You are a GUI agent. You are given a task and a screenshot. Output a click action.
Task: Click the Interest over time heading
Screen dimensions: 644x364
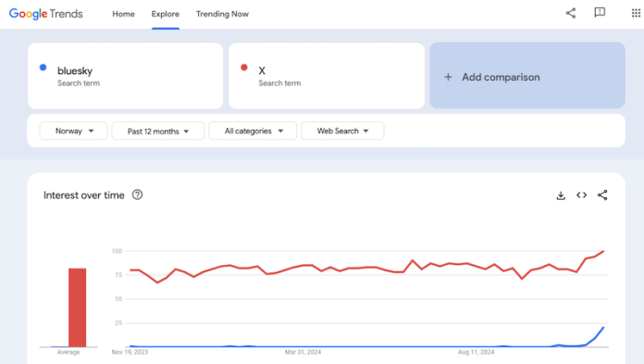coord(84,195)
